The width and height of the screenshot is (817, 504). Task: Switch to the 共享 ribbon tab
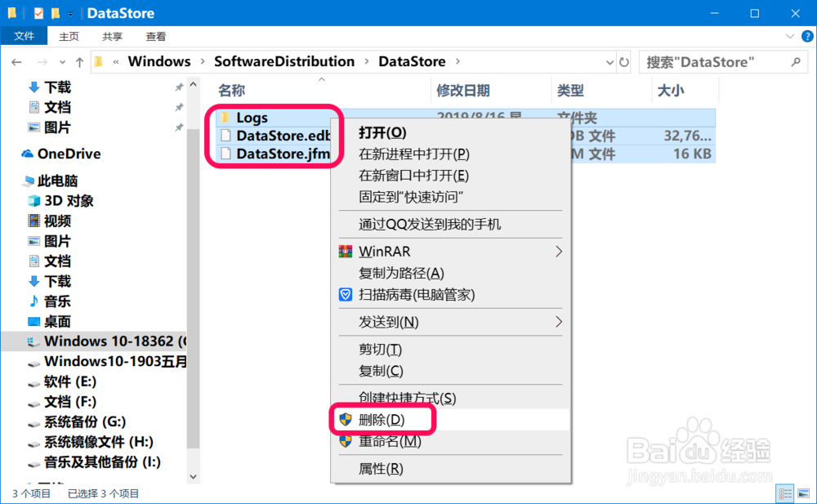112,37
